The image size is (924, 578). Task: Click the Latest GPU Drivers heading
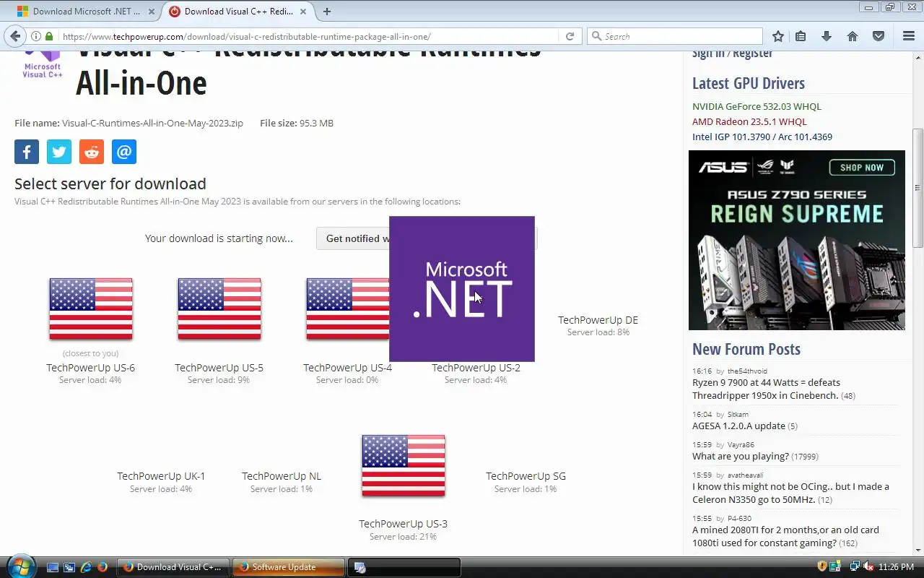coord(749,83)
